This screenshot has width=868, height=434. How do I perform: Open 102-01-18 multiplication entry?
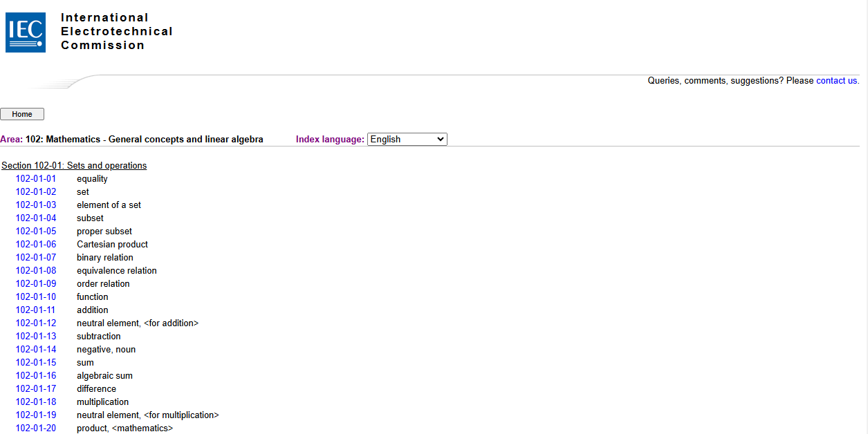(x=36, y=402)
